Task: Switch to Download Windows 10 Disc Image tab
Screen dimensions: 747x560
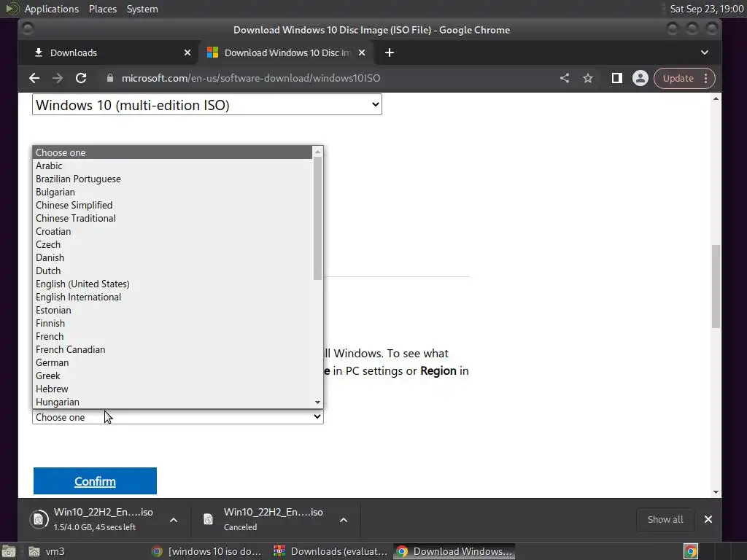Action: [286, 52]
